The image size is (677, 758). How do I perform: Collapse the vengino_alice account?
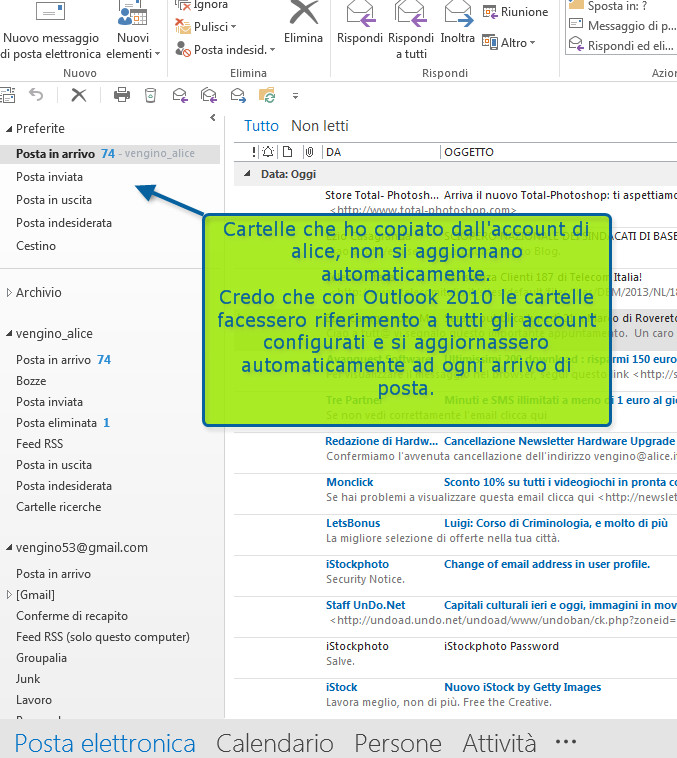(x=9, y=334)
